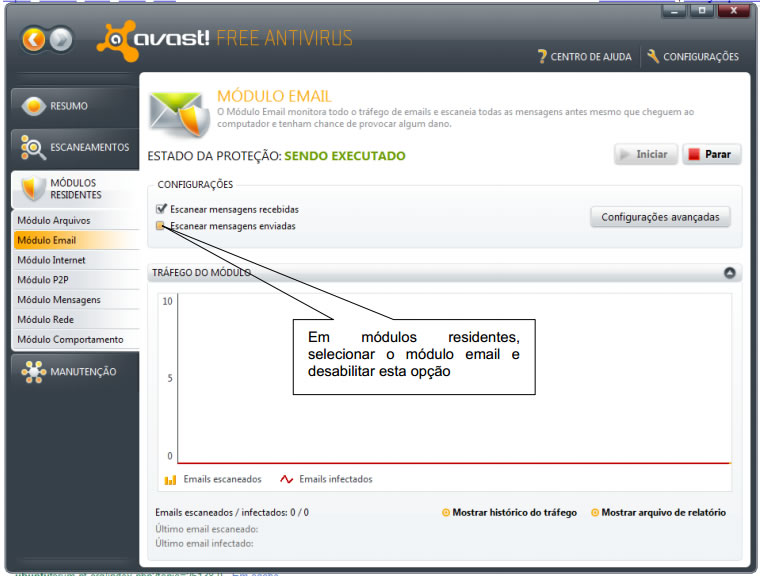The height and width of the screenshot is (580, 766).
Task: Open Configurações avançadas
Action: 660,217
